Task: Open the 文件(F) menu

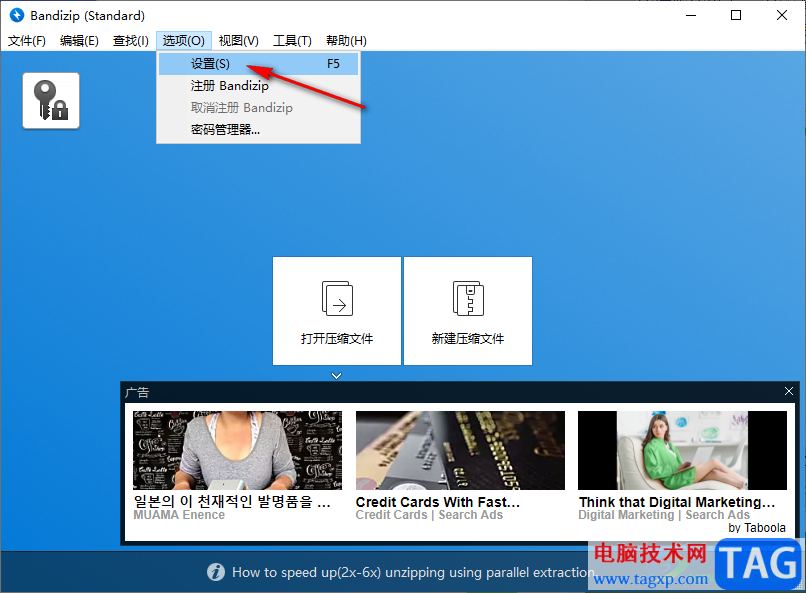Action: (27, 41)
